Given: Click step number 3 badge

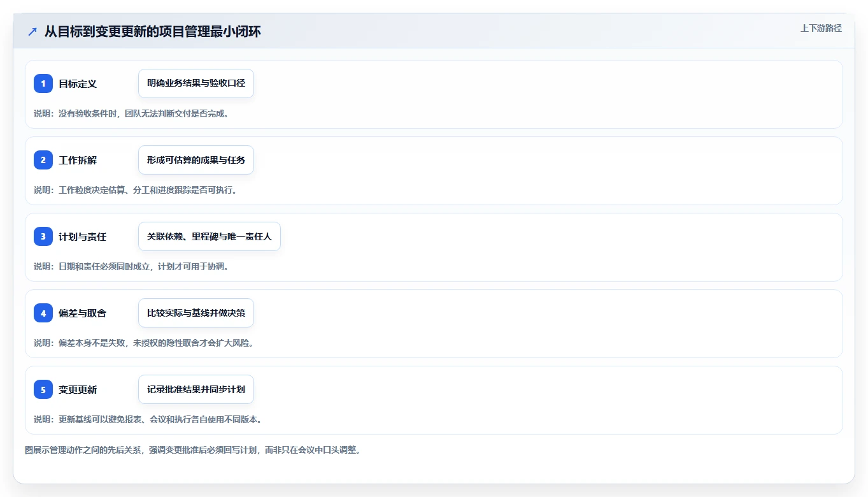Looking at the screenshot, I should coord(43,236).
